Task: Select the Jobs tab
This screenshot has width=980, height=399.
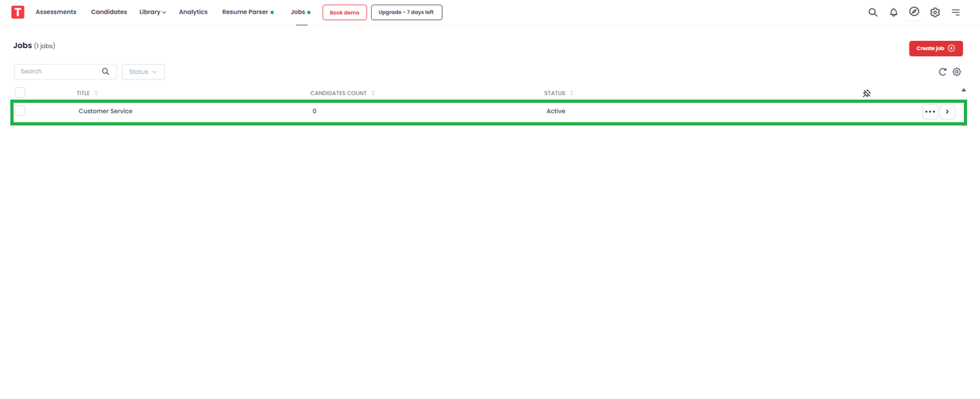Action: (x=301, y=12)
